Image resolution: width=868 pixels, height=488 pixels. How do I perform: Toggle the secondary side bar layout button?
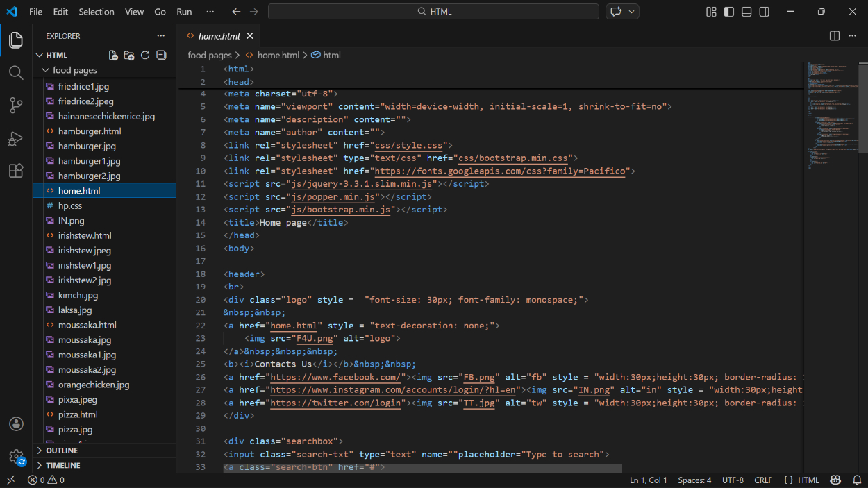click(x=765, y=12)
